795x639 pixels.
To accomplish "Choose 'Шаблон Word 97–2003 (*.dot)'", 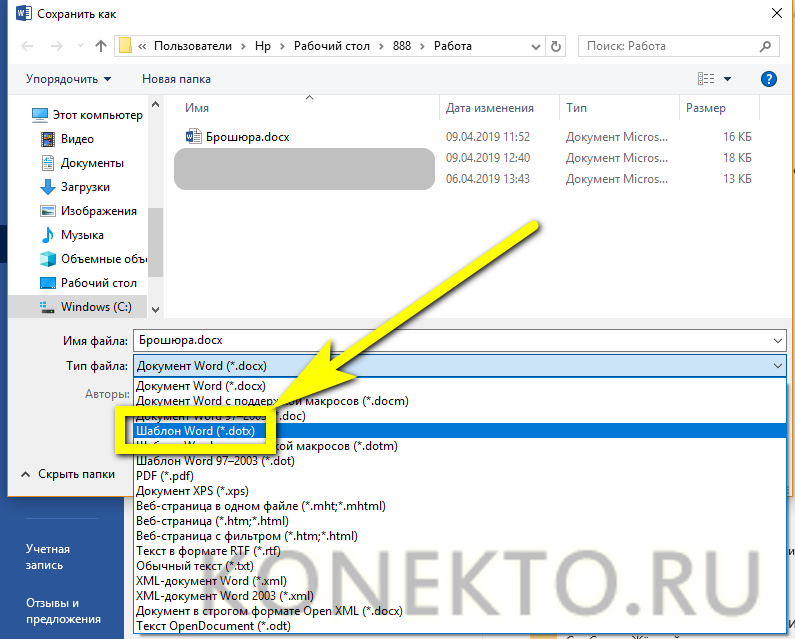I will 460,461.
